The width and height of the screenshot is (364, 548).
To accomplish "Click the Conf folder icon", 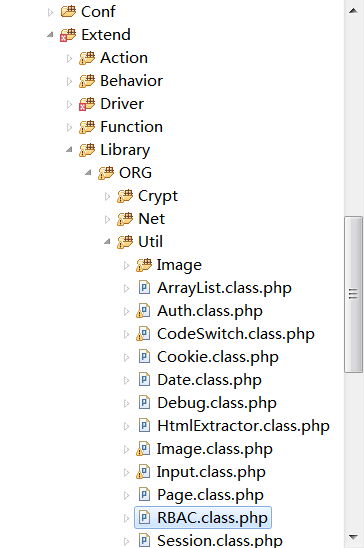I will 68,12.
